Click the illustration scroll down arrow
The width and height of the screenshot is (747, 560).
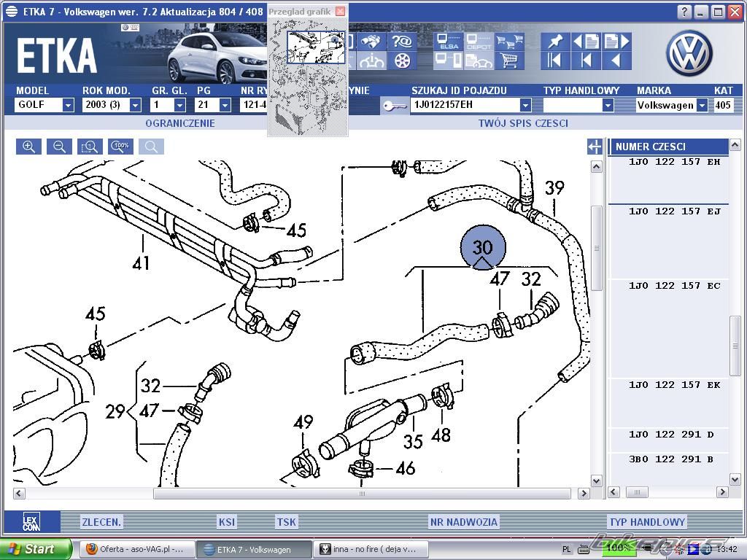597,481
